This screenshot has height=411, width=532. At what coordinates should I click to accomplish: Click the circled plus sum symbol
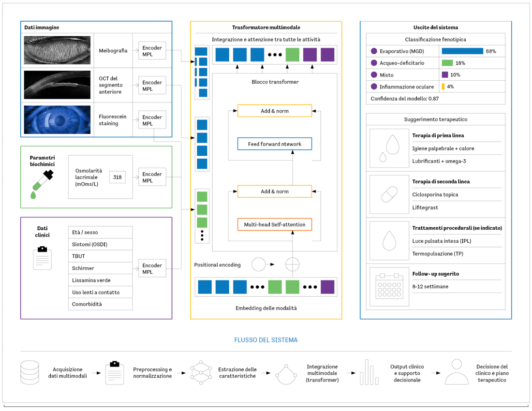point(293,264)
